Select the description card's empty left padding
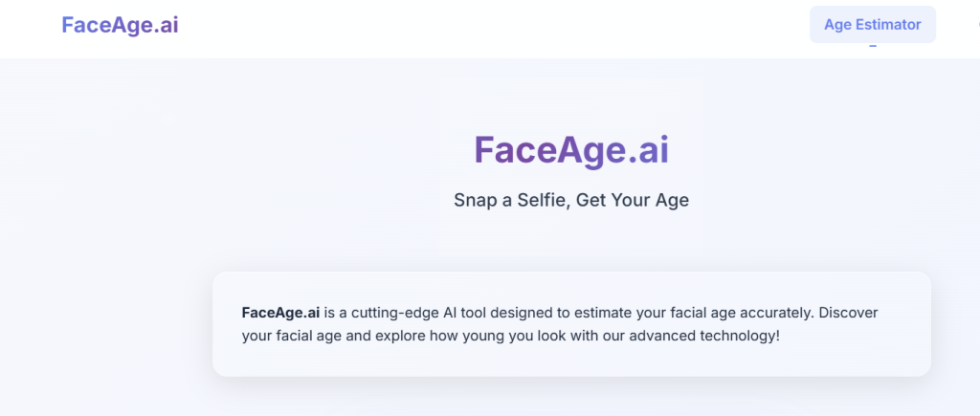 (x=227, y=324)
